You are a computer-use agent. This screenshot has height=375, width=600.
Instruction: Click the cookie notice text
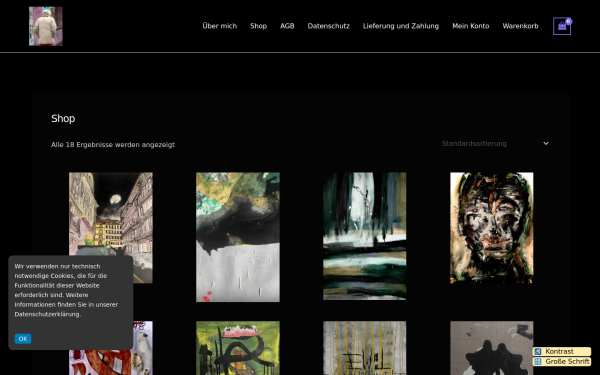click(66, 290)
